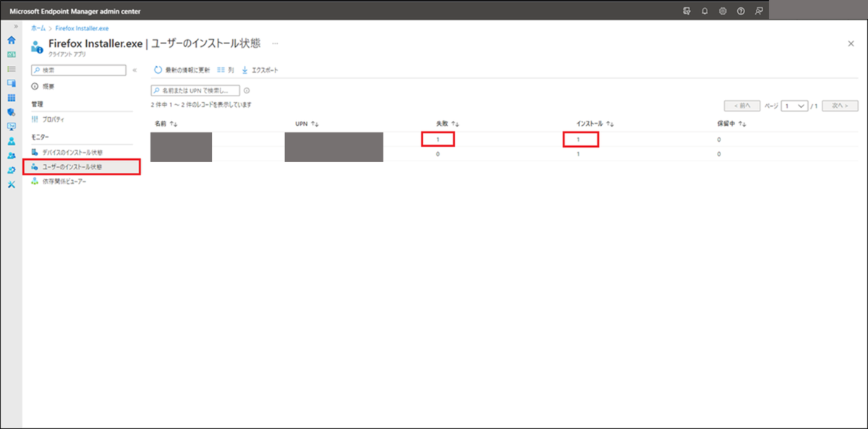Open Troubleshooting wrench icon in rail
Image resolution: width=868 pixels, height=429 pixels.
point(11,184)
